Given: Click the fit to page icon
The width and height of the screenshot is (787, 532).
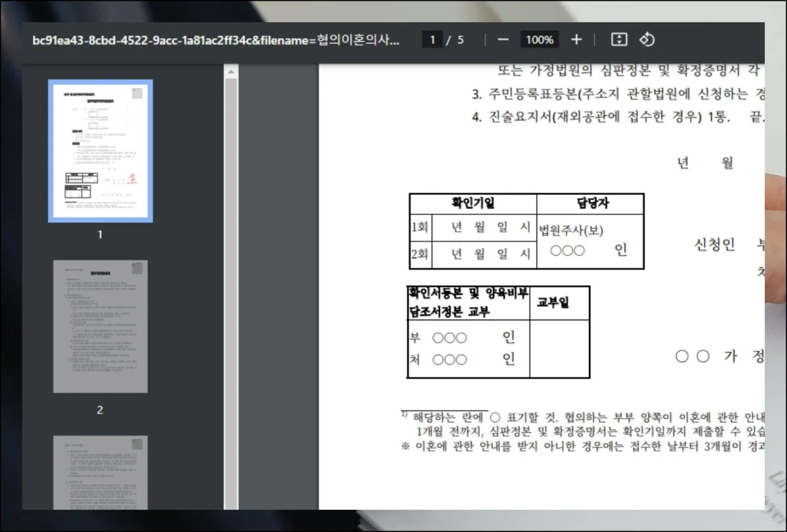Looking at the screenshot, I should (619, 39).
